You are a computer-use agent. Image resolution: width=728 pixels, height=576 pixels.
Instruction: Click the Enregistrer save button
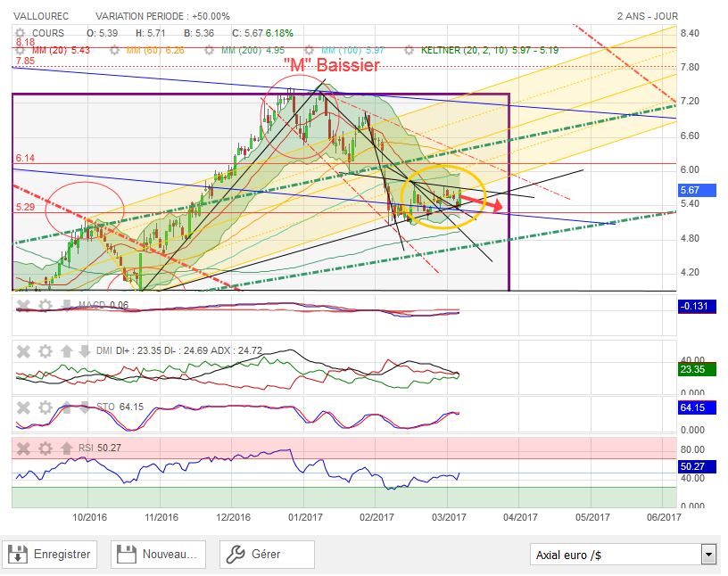[x=50, y=555]
